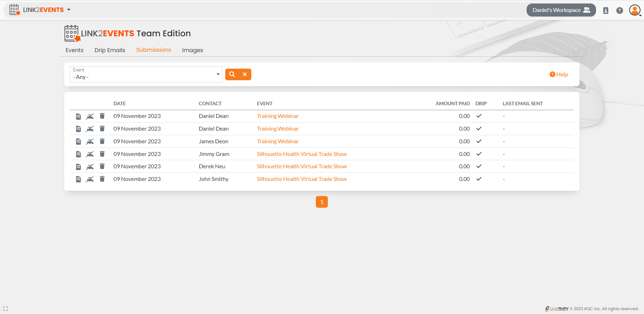Delete Jimmy Gram's submission

[x=102, y=154]
